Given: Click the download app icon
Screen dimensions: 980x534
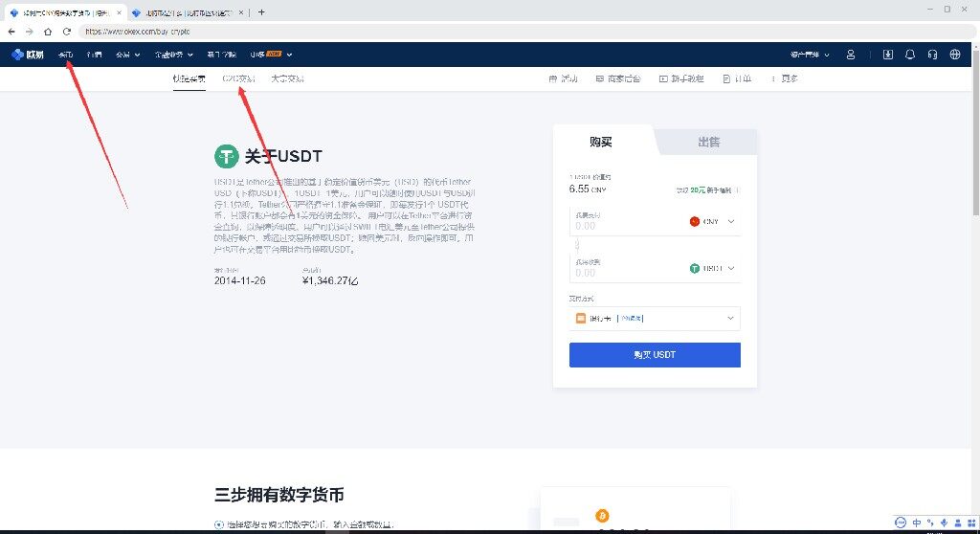Looking at the screenshot, I should (887, 55).
